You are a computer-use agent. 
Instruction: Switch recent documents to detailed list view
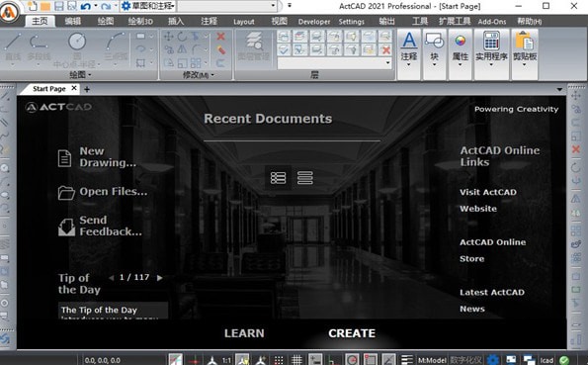pos(279,178)
